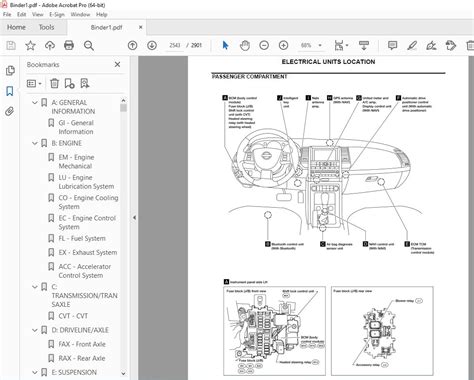Collapse the C: TRANSMISSION/TRANSAXLE group
474x380 pixels.
coord(35,287)
